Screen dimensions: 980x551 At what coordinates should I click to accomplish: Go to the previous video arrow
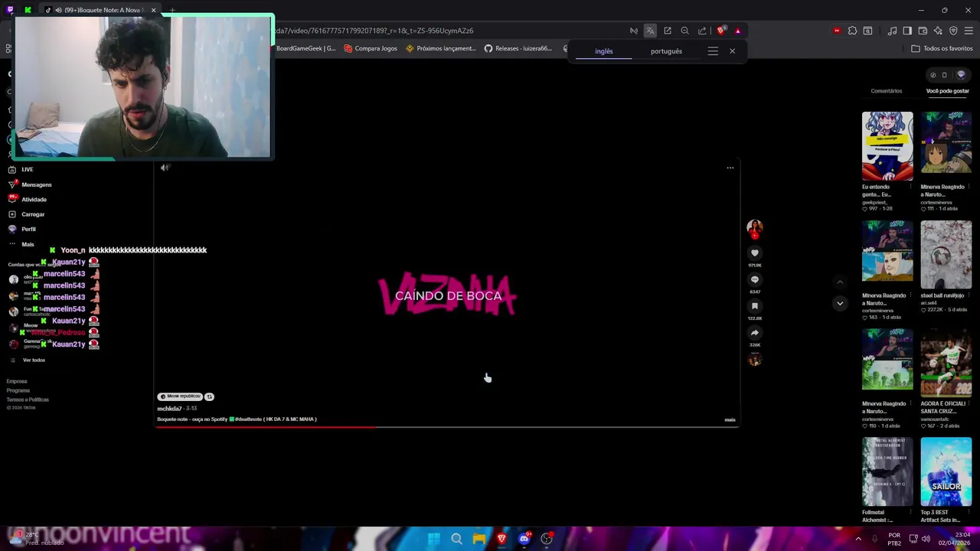[840, 282]
